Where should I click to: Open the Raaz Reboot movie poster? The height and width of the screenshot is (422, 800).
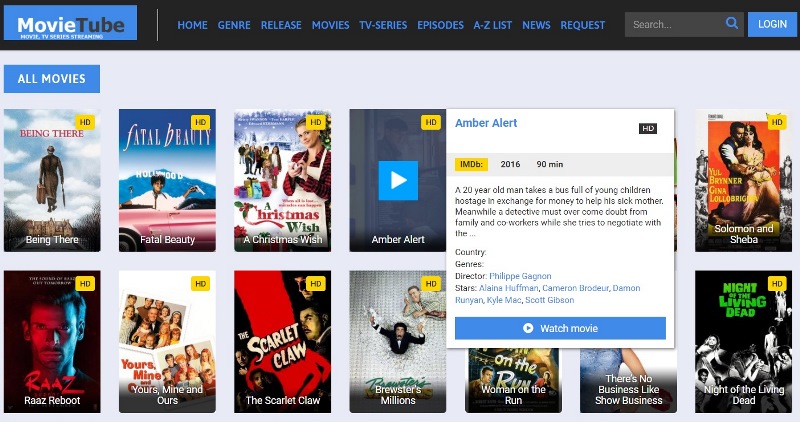pyautogui.click(x=52, y=341)
